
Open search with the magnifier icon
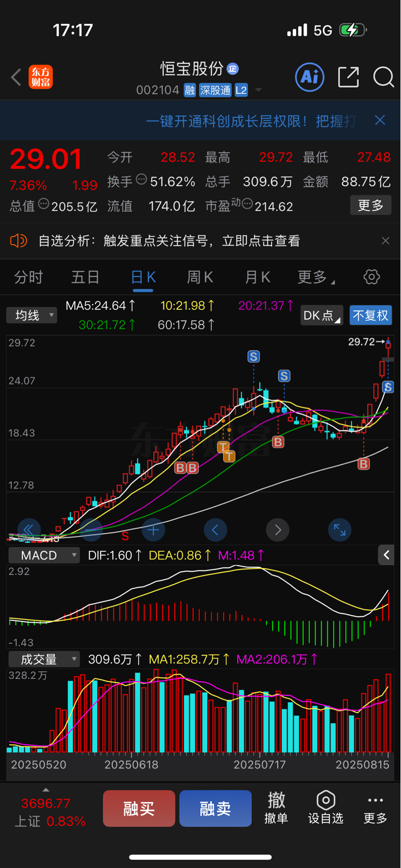[383, 77]
